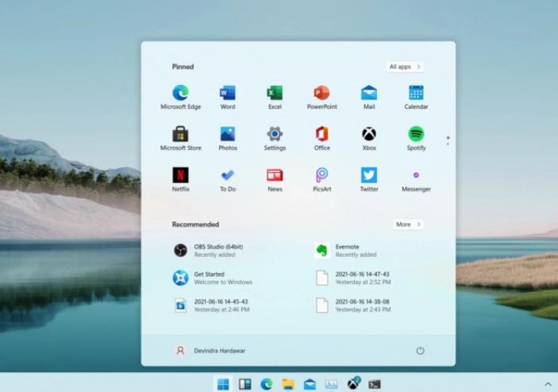Open the Excel pinned app

[x=275, y=97]
